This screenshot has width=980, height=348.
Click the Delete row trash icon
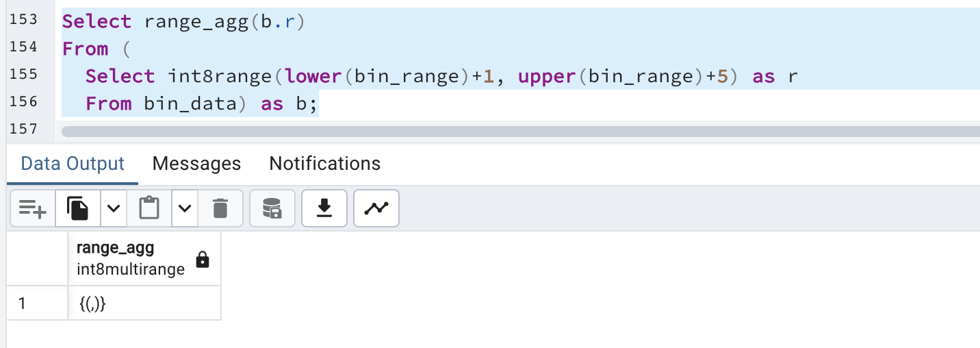pos(220,208)
